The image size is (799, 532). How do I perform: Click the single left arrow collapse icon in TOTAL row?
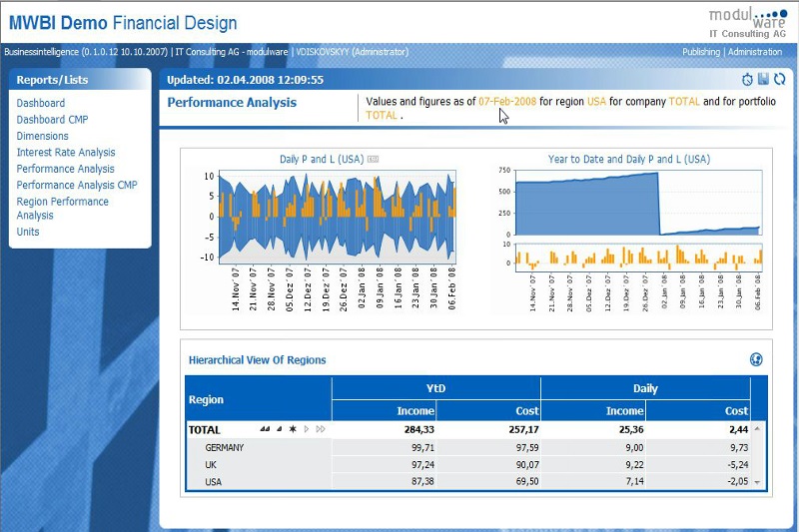[x=280, y=429]
